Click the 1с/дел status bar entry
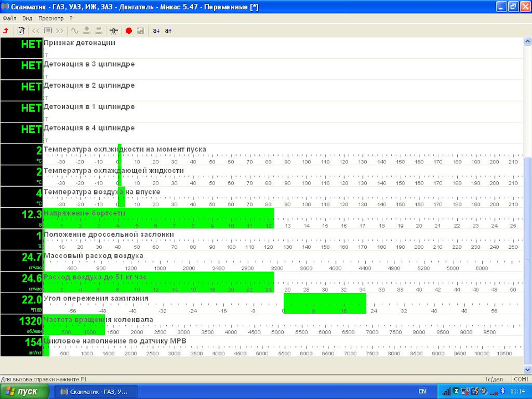The image size is (532, 399). click(494, 379)
